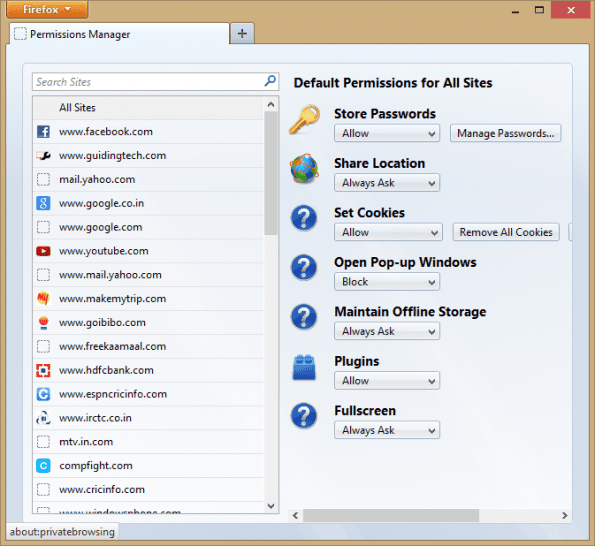
Task: Click question icon beside Open Pop-up Windows
Action: [304, 267]
